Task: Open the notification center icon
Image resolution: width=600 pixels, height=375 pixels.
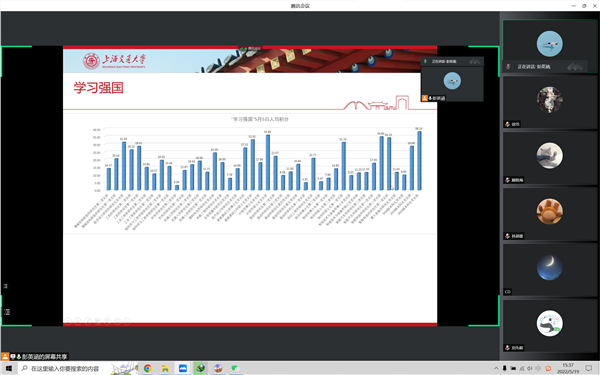Action: point(589,368)
